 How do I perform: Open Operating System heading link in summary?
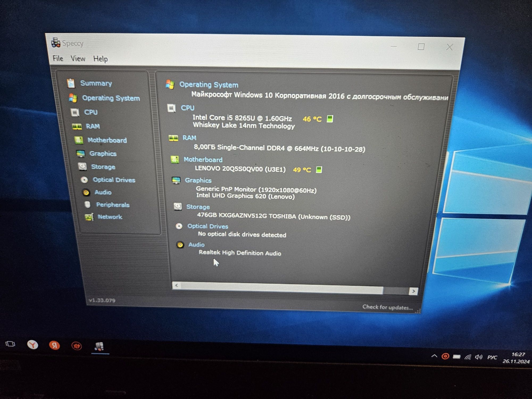[x=209, y=85]
